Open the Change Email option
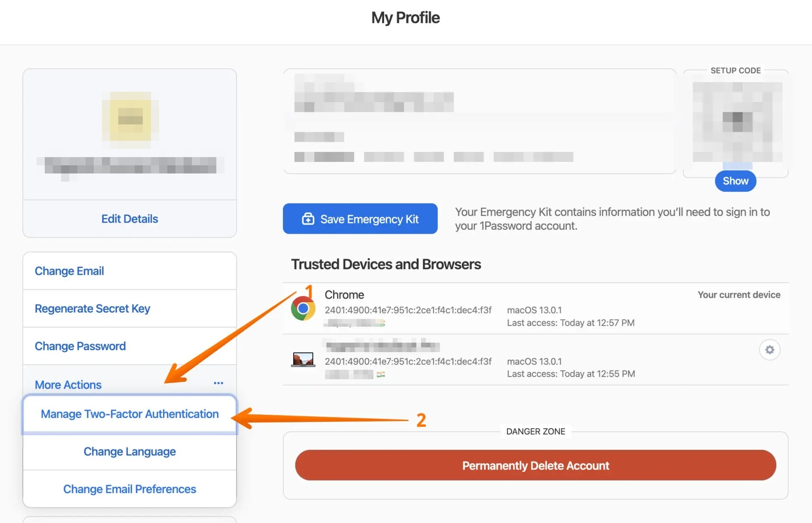Image resolution: width=812 pixels, height=523 pixels. pyautogui.click(x=69, y=271)
